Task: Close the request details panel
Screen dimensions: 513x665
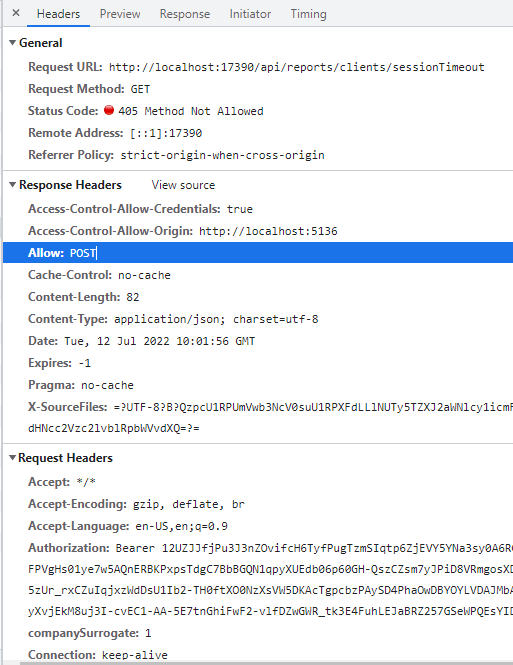Action: [16, 13]
